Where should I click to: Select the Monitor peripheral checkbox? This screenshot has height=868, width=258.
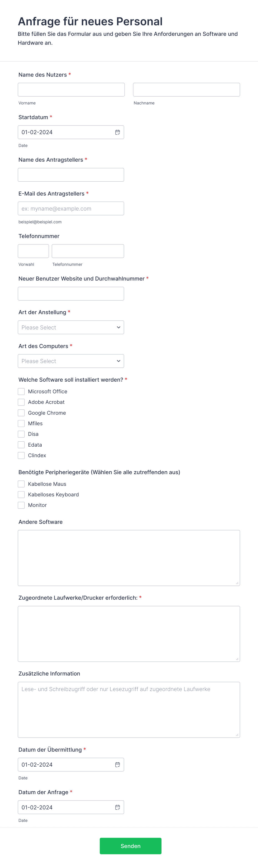pos(21,505)
